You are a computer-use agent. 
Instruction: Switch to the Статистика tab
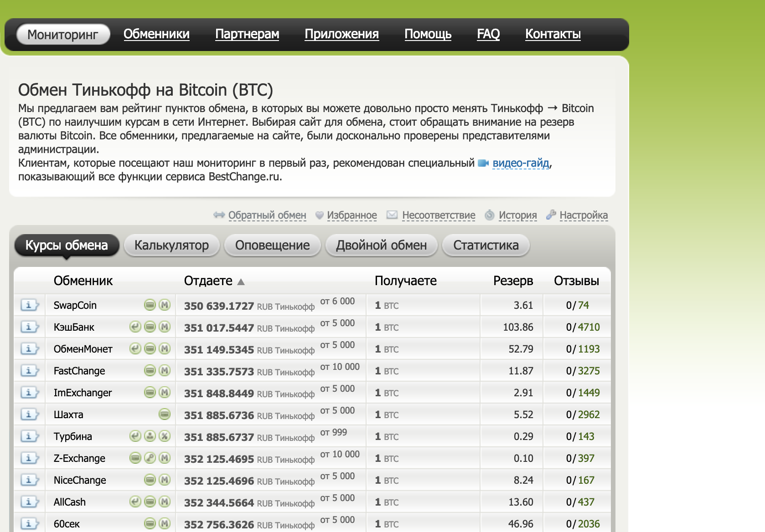click(x=486, y=245)
